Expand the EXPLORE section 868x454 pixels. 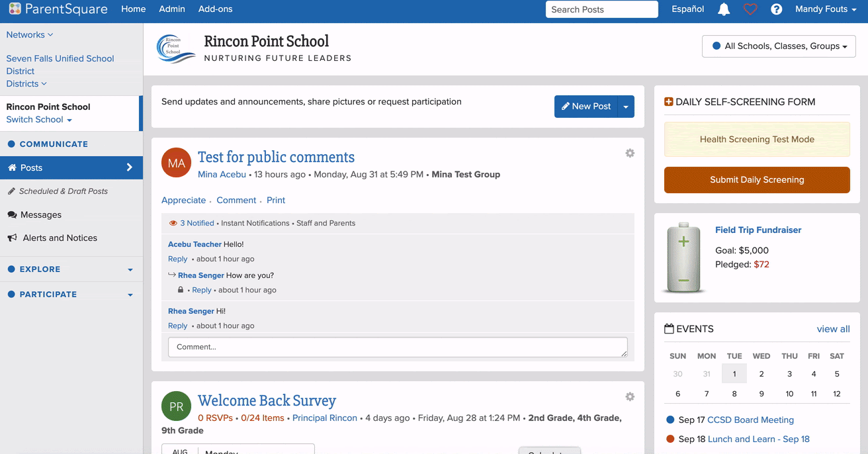71,269
